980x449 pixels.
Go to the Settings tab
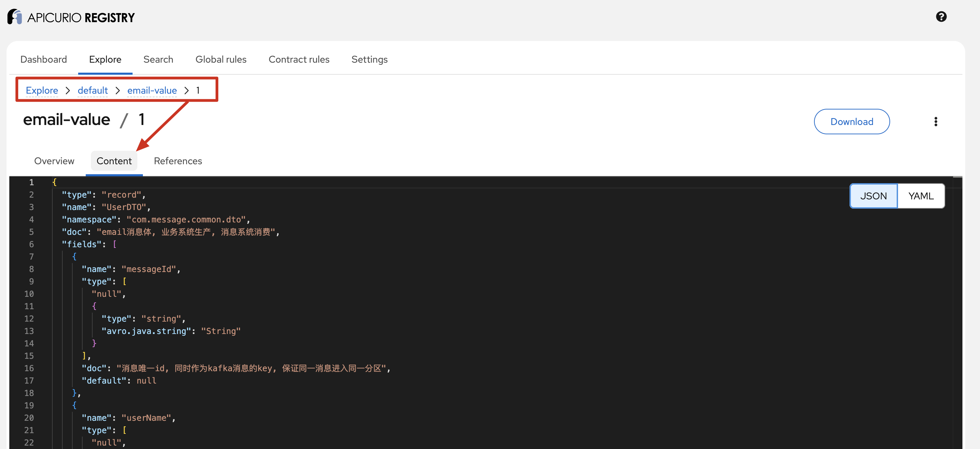coord(369,59)
